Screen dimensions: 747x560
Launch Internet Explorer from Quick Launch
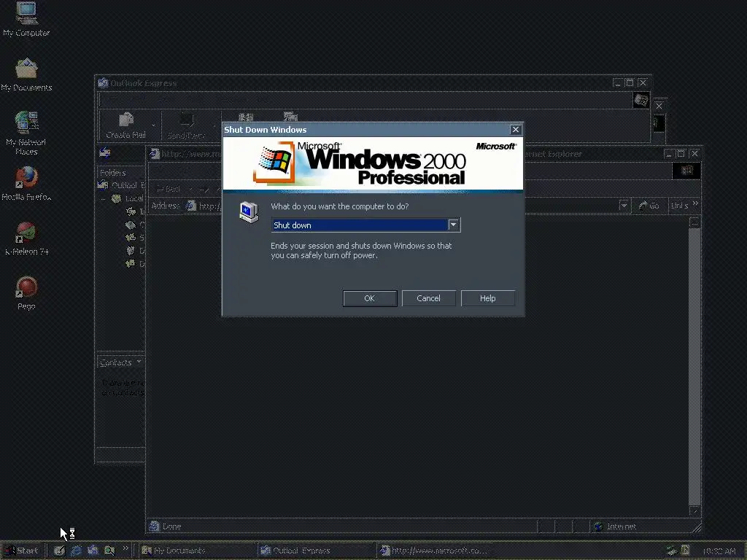coord(76,551)
